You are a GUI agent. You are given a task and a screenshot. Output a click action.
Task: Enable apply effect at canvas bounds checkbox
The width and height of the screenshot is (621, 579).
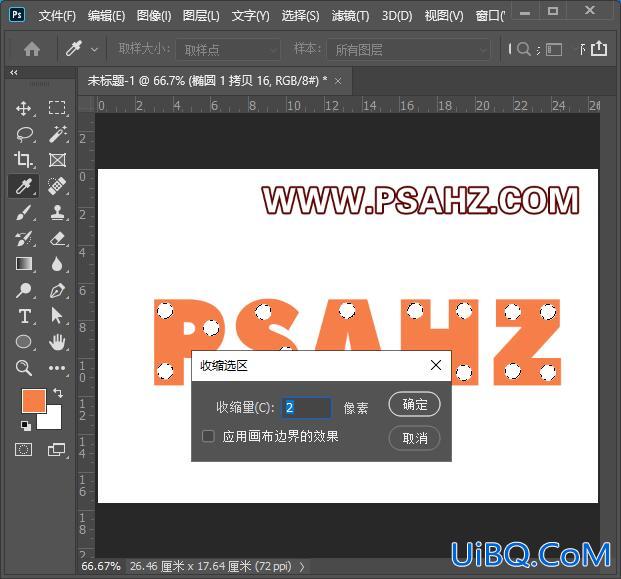coord(208,436)
